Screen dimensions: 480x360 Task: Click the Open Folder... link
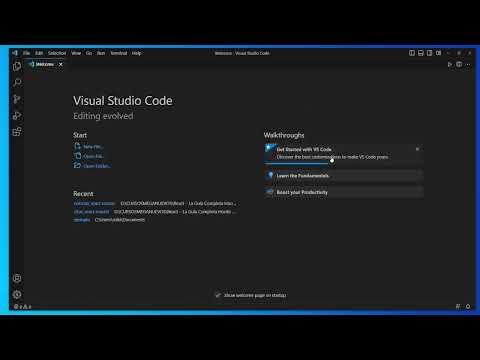click(97, 166)
